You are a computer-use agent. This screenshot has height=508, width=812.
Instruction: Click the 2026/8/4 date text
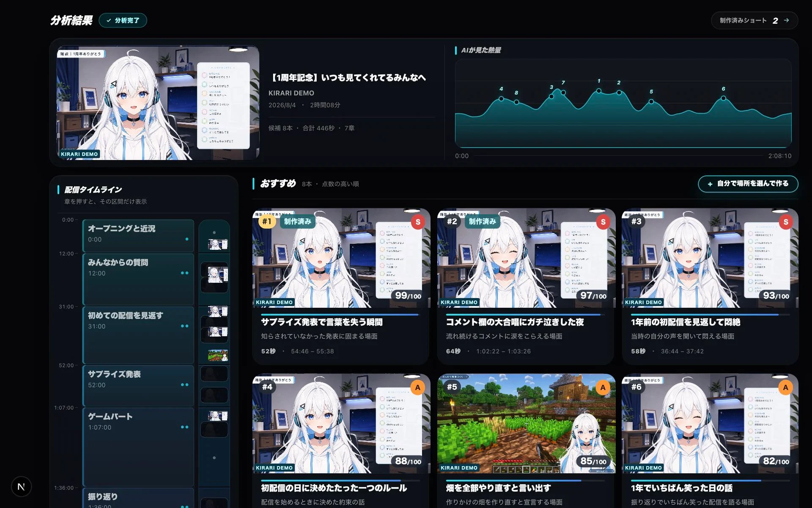(x=282, y=105)
